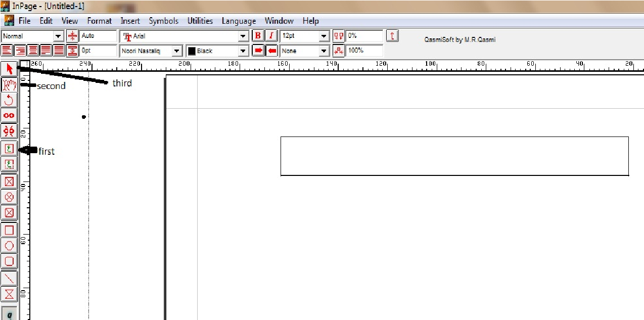This screenshot has width=644, height=320.
Task: Select the solid-border text box tool
Action: click(9, 149)
